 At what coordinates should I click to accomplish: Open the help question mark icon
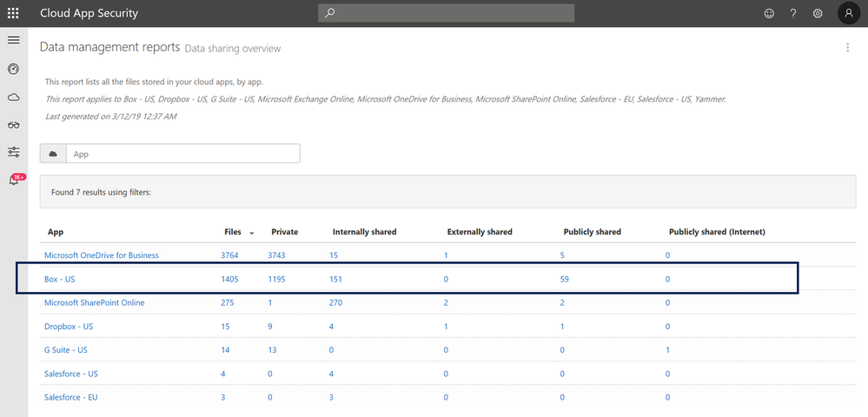pos(793,13)
